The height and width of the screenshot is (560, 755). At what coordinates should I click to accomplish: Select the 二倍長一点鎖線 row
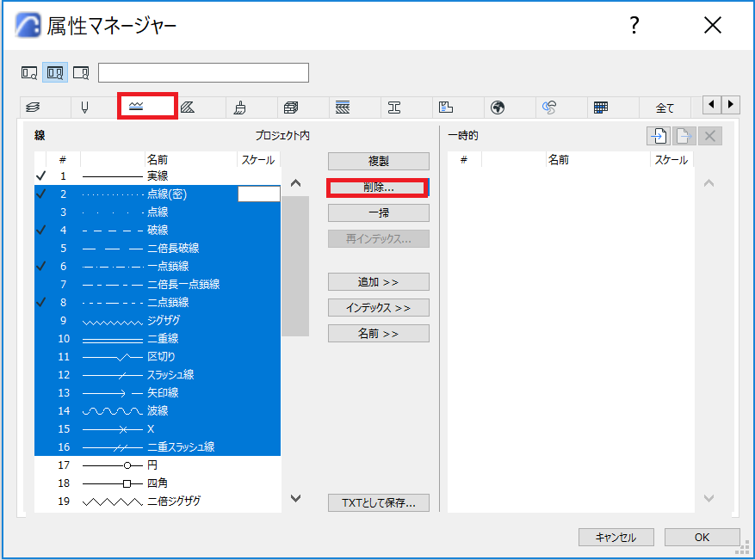[x=158, y=285]
